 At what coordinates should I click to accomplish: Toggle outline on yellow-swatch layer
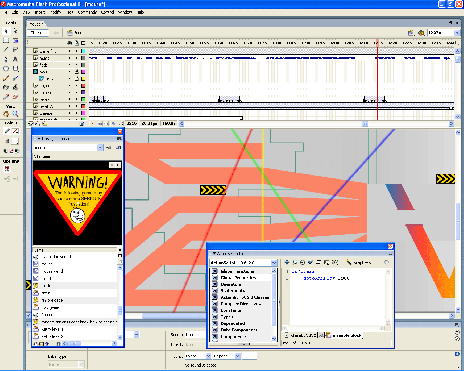(83, 79)
